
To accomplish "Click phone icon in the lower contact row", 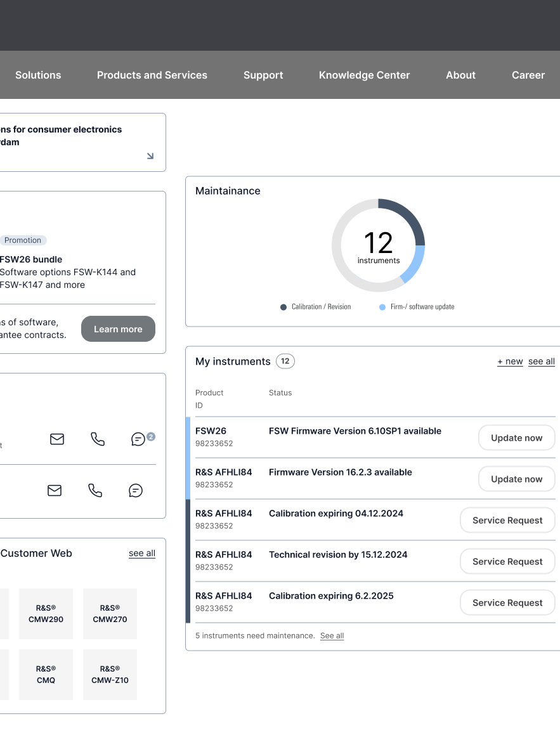I will [95, 490].
